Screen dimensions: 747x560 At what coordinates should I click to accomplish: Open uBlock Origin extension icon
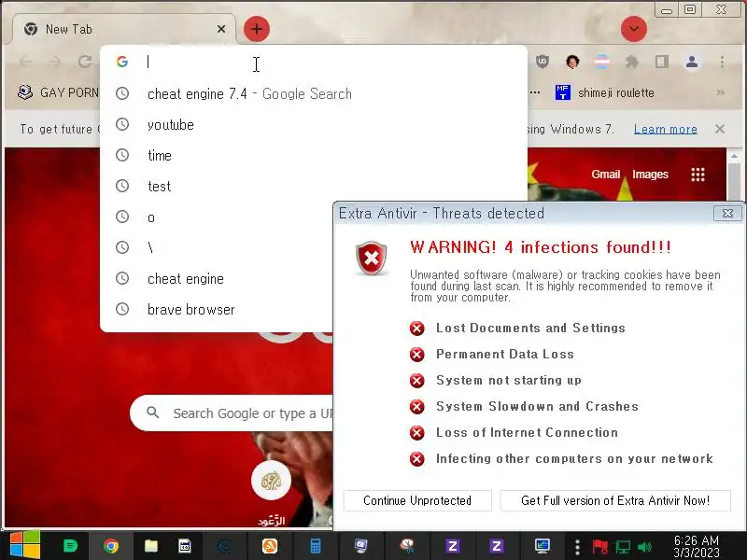point(543,62)
